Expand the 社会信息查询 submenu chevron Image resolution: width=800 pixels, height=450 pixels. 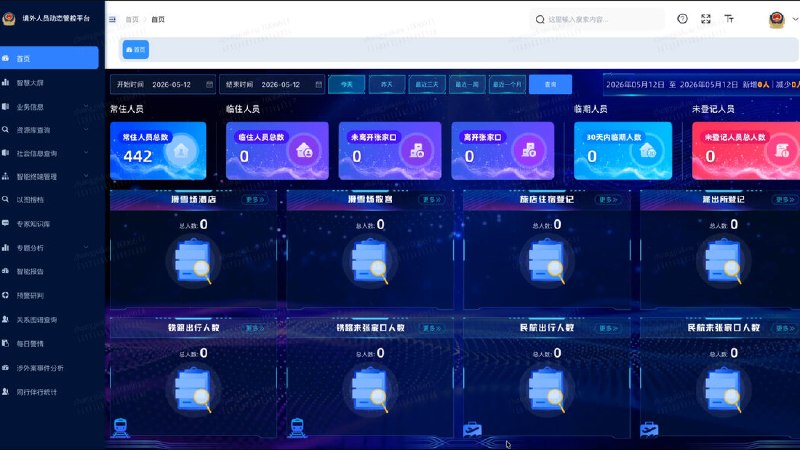pos(86,153)
